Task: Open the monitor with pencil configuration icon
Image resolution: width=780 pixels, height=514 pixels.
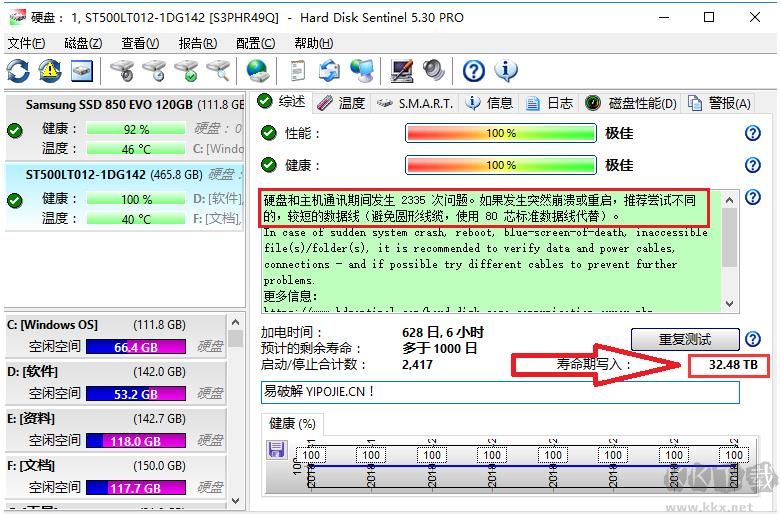Action: (402, 71)
